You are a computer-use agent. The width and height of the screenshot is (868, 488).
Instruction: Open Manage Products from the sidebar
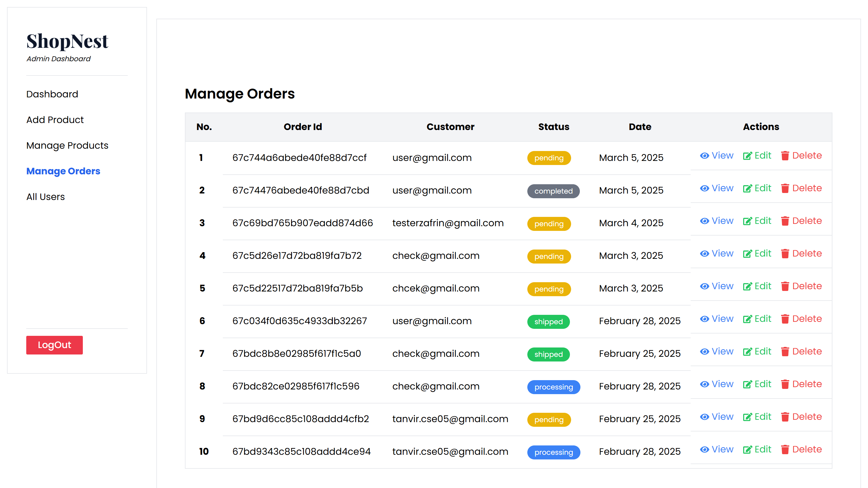67,145
